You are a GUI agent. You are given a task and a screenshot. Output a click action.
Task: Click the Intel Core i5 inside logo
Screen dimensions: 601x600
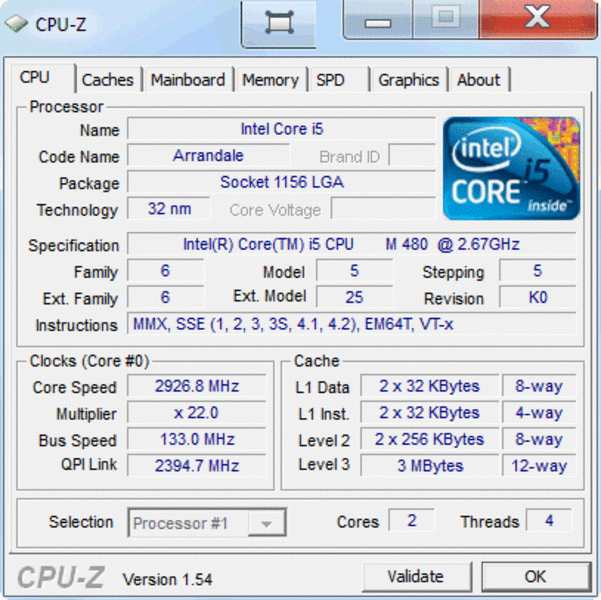tap(511, 168)
